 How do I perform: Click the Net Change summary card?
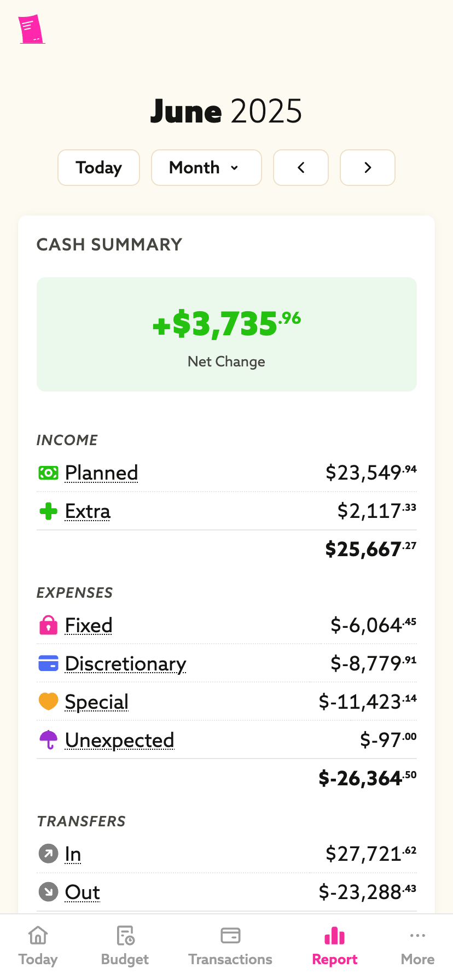[x=226, y=334]
